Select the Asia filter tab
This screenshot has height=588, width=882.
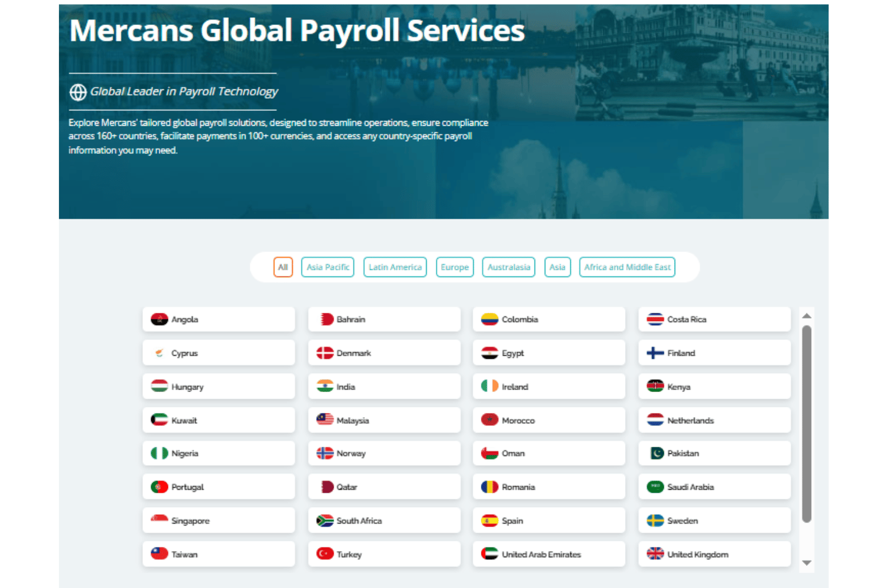[x=557, y=267]
